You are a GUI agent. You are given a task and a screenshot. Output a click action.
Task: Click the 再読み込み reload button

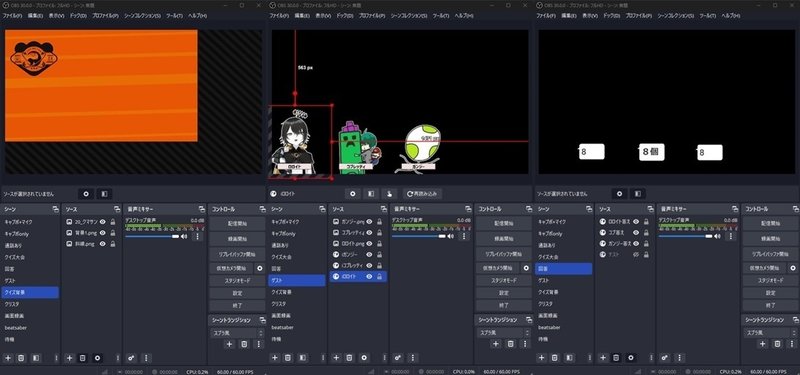[x=422, y=194]
